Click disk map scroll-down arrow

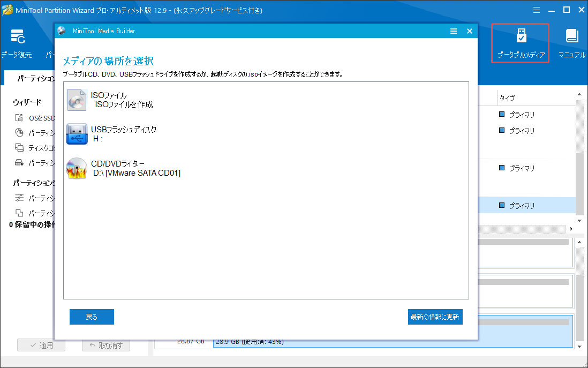(x=580, y=347)
